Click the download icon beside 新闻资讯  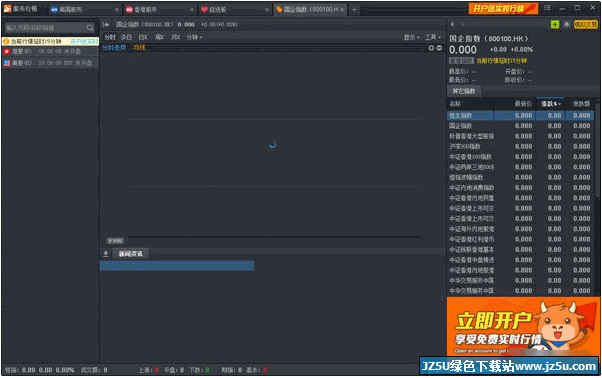point(106,254)
